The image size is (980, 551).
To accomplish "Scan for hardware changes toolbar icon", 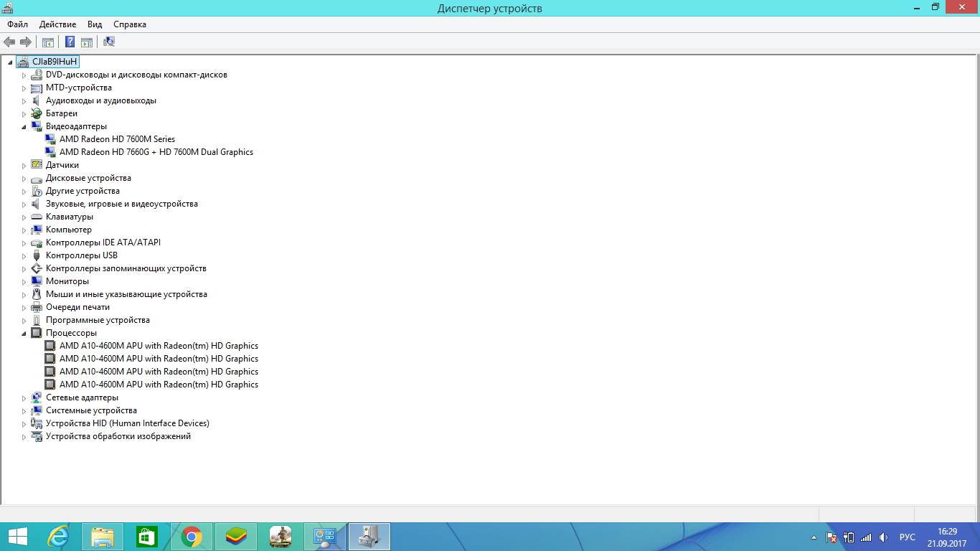I will click(109, 42).
